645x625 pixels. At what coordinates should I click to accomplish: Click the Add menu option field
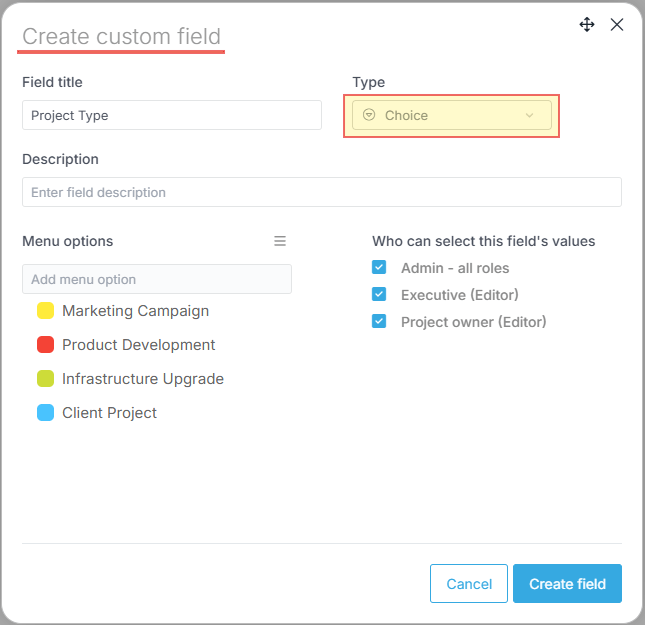click(x=157, y=279)
